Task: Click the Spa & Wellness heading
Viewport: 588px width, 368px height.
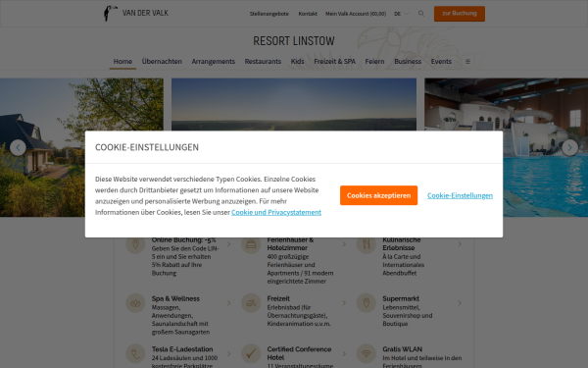Action: click(175, 298)
